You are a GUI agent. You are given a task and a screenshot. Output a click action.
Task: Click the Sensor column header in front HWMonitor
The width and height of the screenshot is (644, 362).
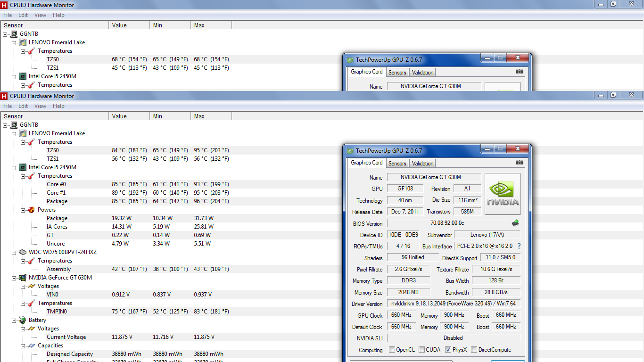tap(54, 116)
